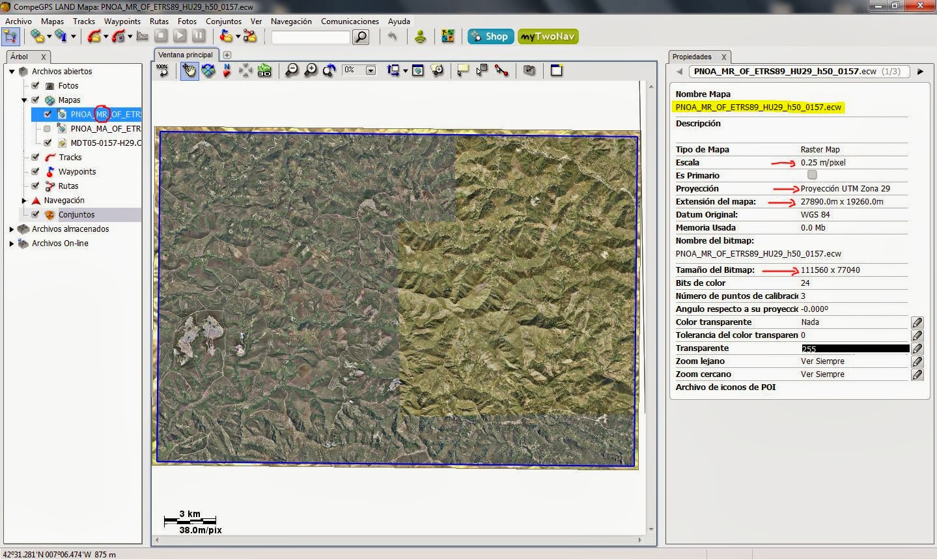Click the zoom in magnifier icon
The image size is (937, 560).
tap(311, 70)
